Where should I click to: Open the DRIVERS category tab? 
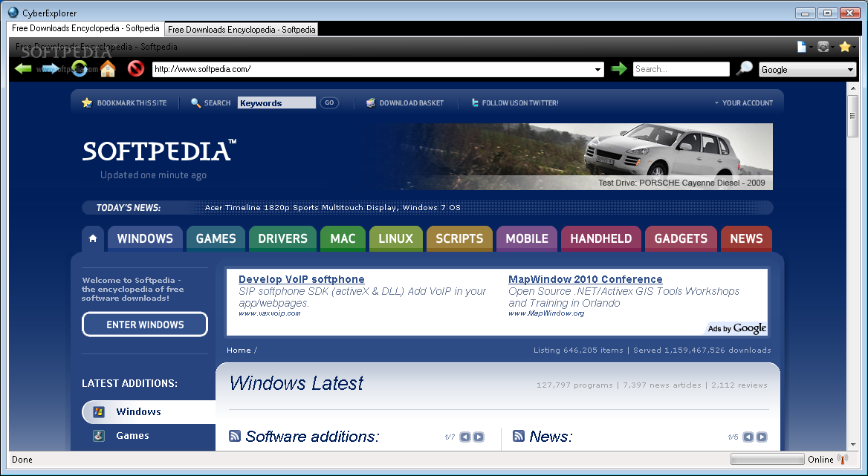click(283, 238)
